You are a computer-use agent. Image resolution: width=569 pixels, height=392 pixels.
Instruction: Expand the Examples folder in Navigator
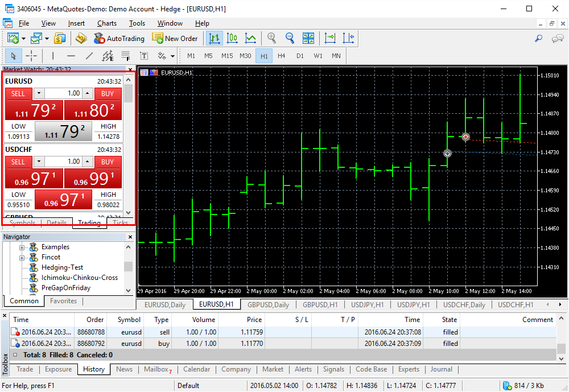[23, 247]
